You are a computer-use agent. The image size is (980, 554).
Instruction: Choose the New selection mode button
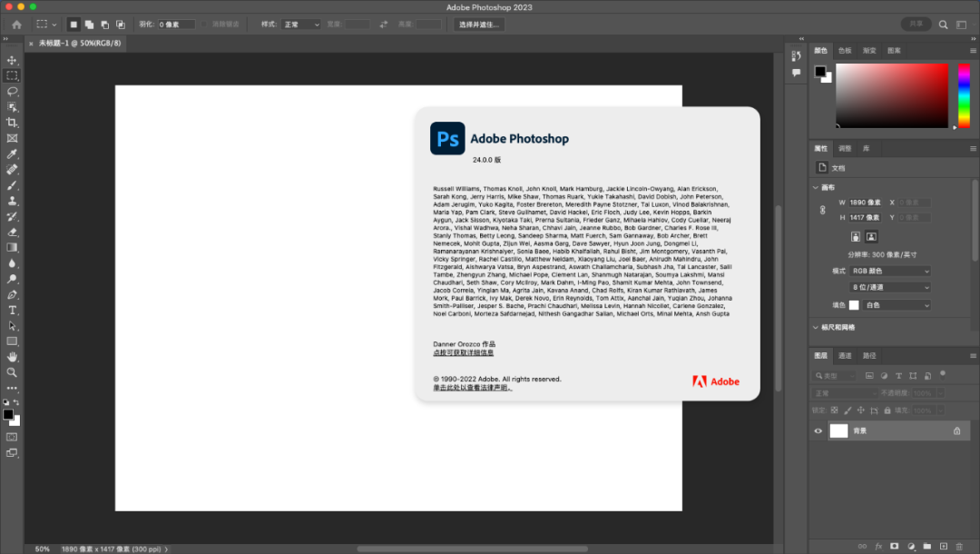(73, 25)
